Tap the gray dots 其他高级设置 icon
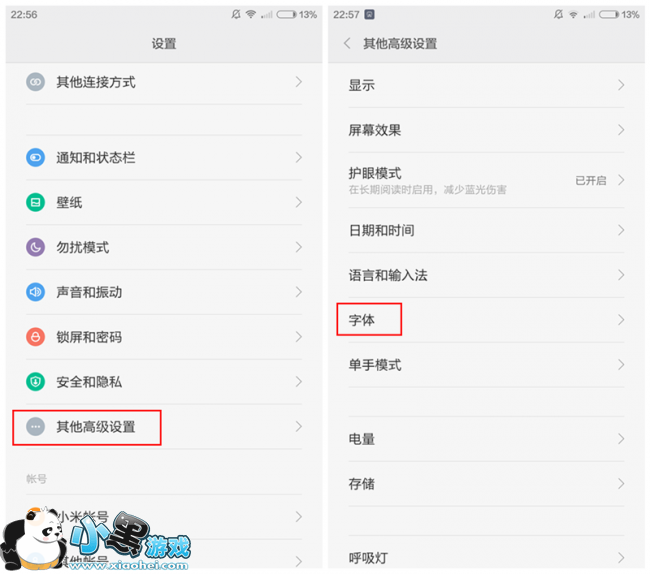 pyautogui.click(x=36, y=426)
